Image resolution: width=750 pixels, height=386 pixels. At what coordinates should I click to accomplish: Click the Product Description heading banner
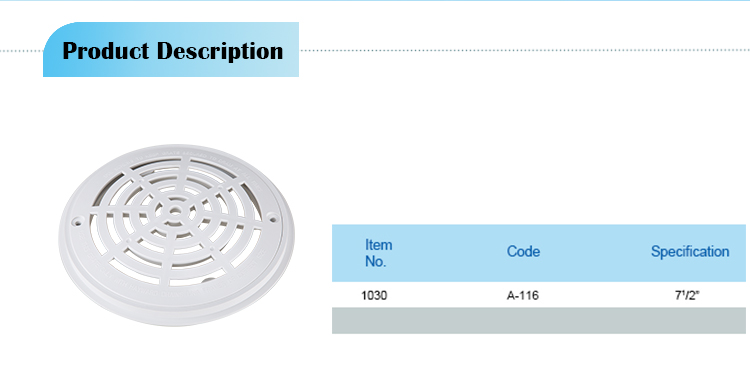pyautogui.click(x=171, y=49)
